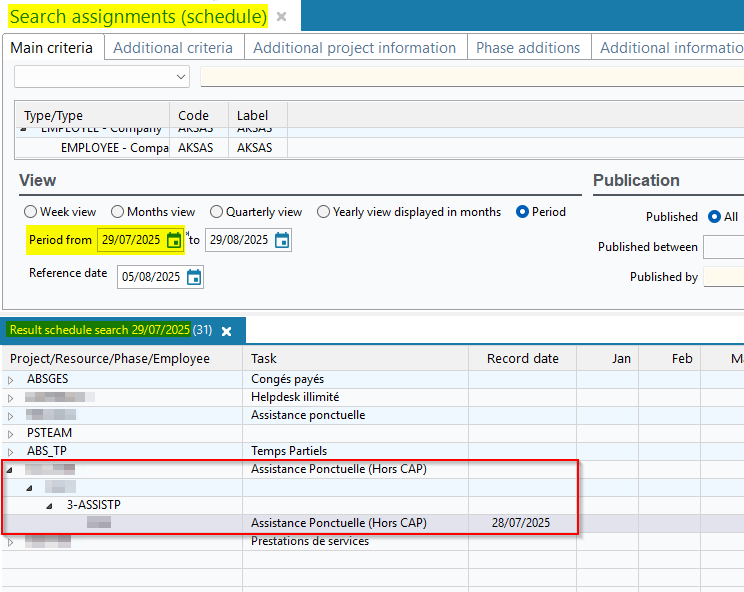
Task: Close the Search assignments tab
Action: [282, 17]
